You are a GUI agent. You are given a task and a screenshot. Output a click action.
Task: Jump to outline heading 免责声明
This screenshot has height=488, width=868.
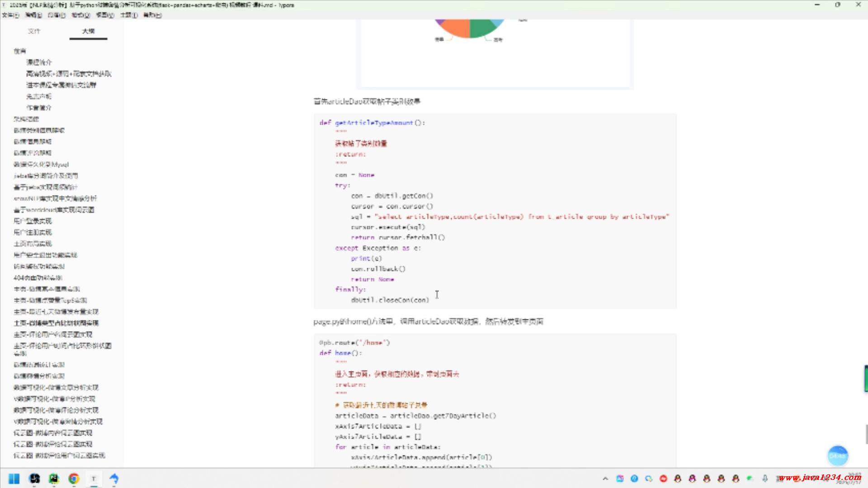39,96
